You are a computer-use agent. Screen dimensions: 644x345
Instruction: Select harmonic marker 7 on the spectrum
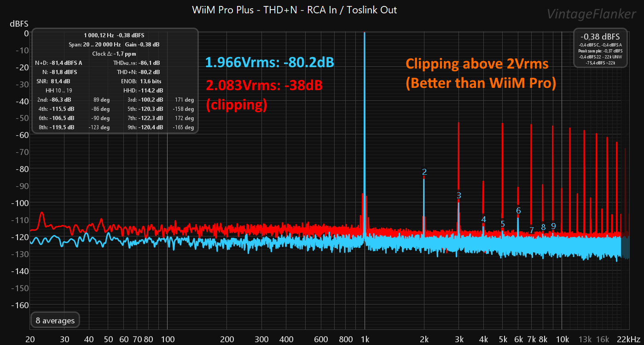532,230
